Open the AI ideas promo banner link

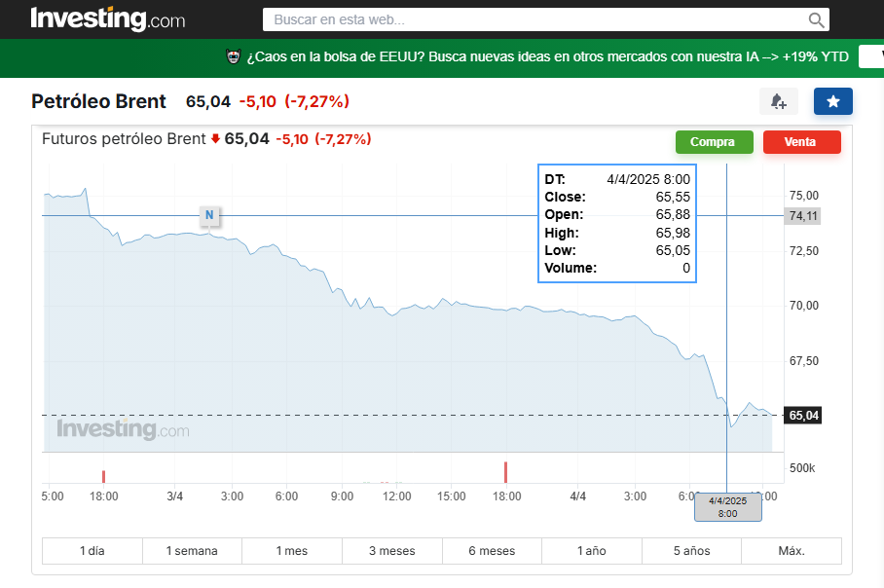(x=547, y=57)
